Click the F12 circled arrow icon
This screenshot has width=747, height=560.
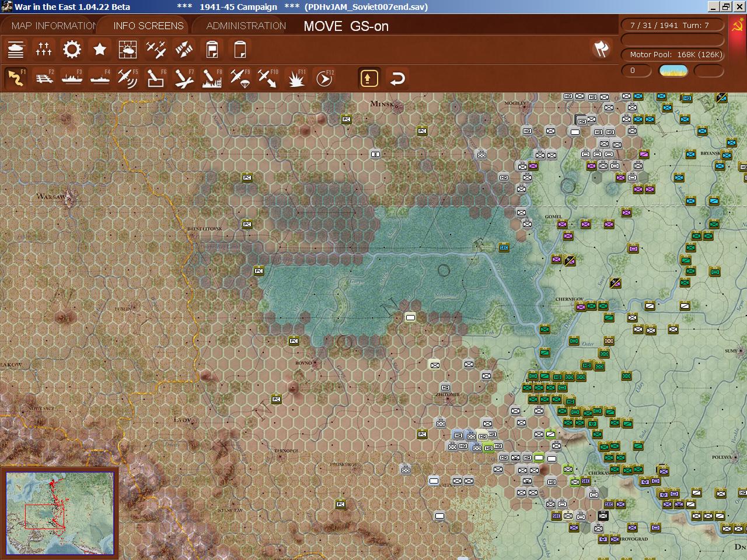click(x=324, y=78)
